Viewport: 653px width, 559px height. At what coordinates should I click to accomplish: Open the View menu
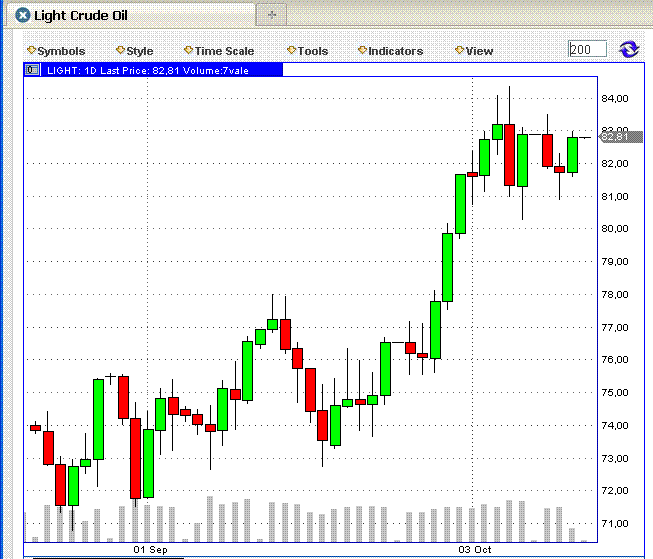[x=474, y=51]
